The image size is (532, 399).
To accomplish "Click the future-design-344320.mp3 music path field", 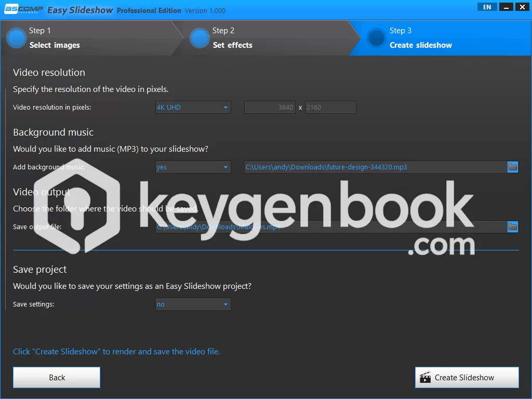I will (x=375, y=167).
